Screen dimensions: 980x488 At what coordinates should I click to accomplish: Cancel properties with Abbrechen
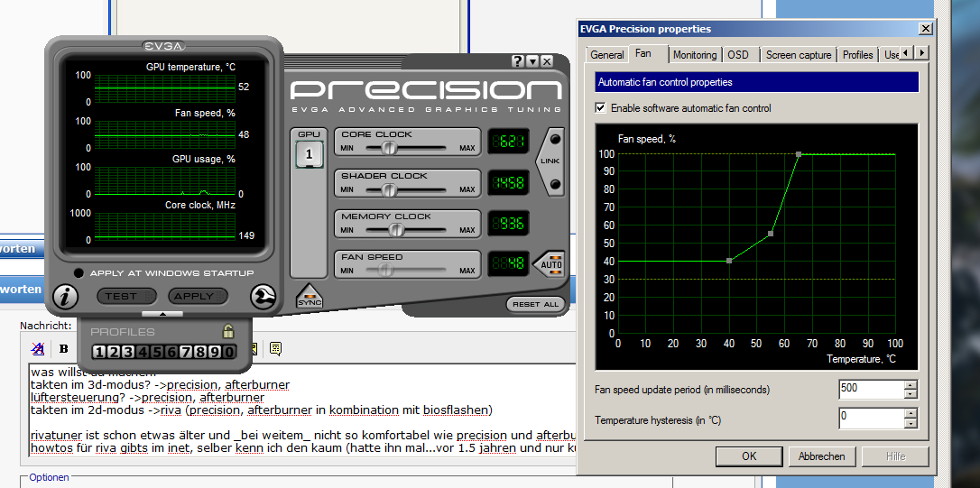click(x=822, y=456)
